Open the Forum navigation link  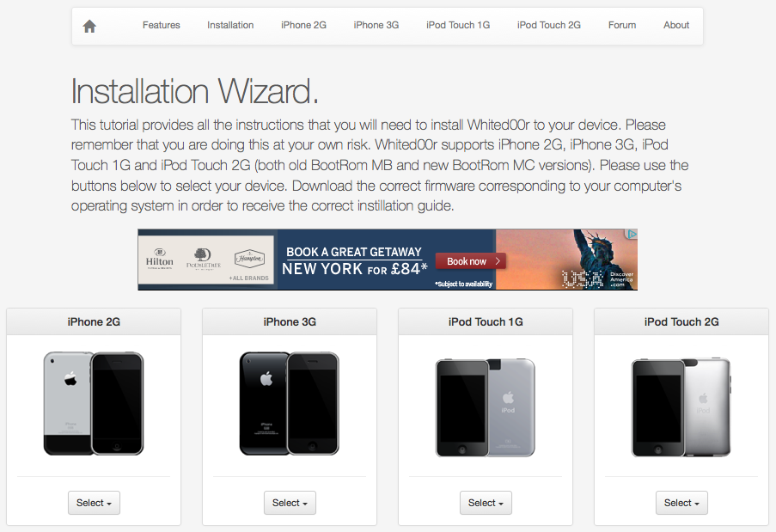click(622, 25)
